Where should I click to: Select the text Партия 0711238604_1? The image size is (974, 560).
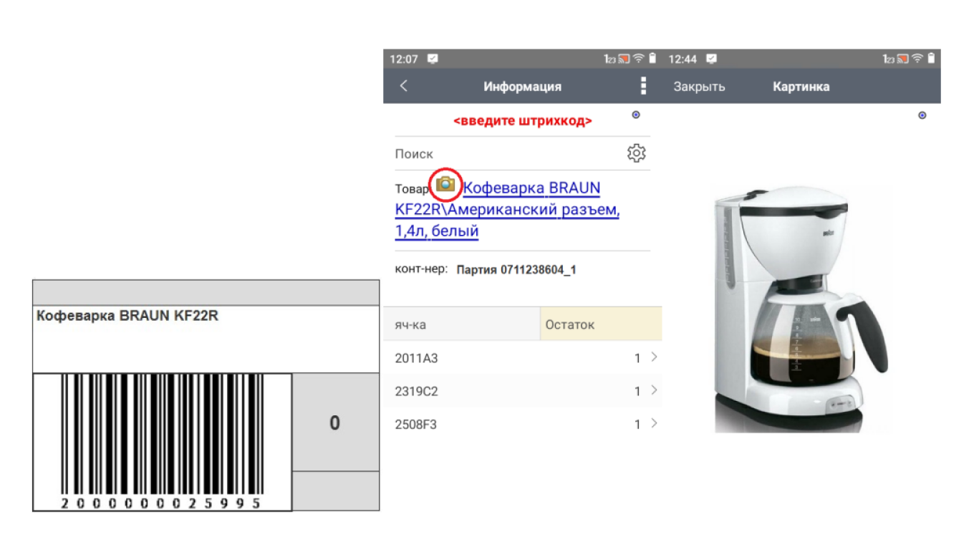tap(516, 270)
